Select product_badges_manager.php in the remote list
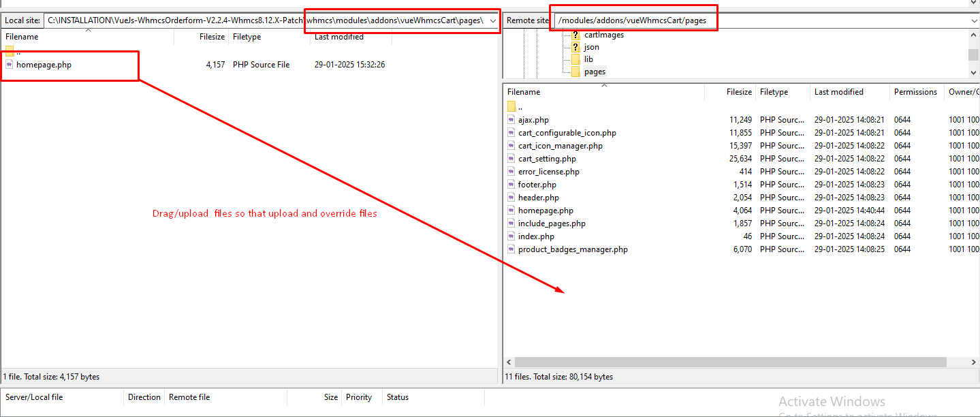This screenshot has width=980, height=417. [x=572, y=249]
